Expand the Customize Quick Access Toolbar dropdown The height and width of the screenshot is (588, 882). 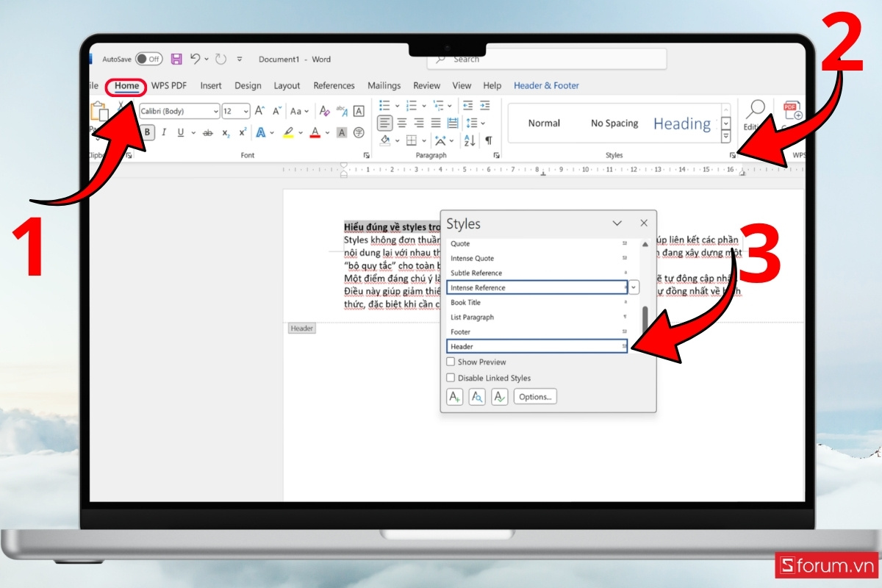coord(240,59)
